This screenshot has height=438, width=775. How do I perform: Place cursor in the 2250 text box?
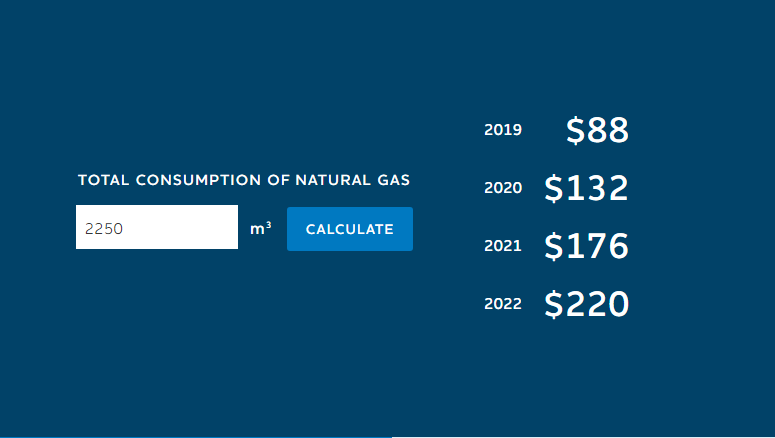tap(157, 228)
